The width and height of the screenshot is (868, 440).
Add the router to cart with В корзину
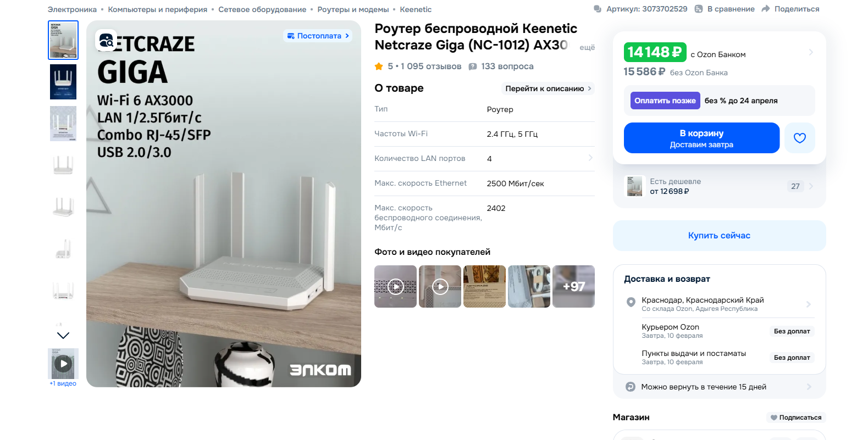pyautogui.click(x=701, y=138)
